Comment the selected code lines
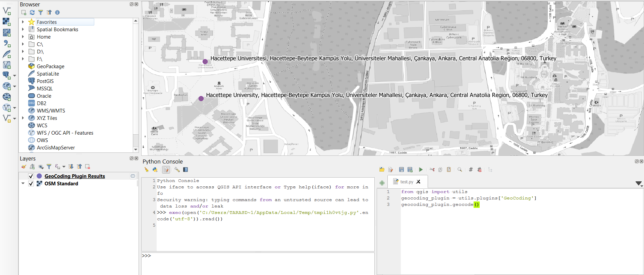 click(x=471, y=170)
